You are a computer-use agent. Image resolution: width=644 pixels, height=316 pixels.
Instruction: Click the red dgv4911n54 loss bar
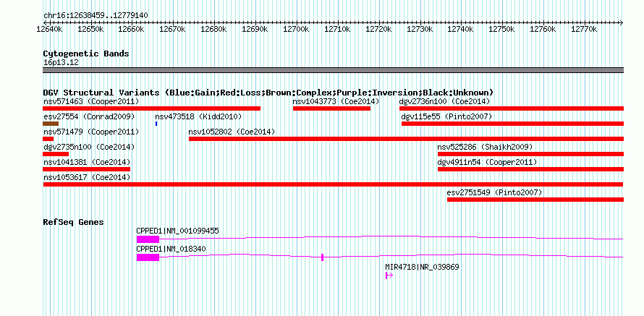click(x=530, y=169)
